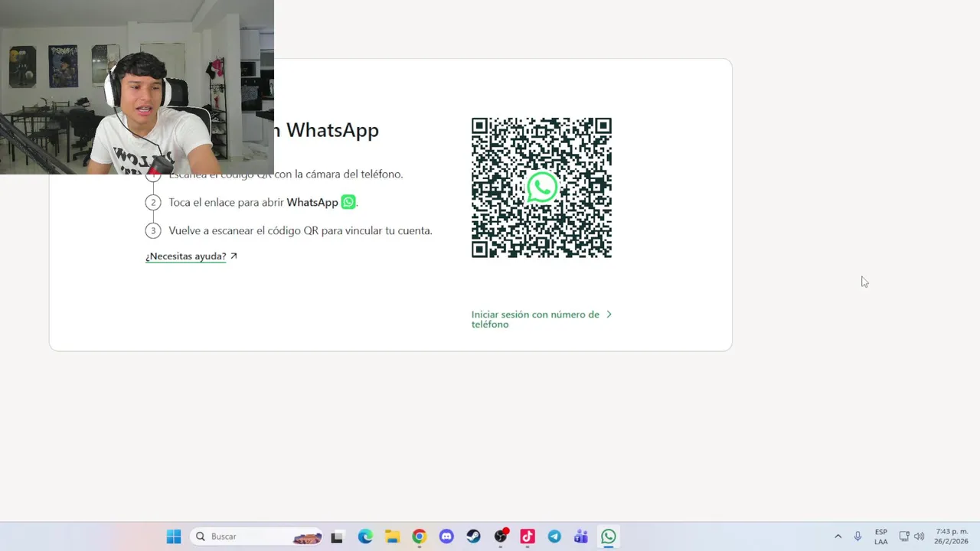The height and width of the screenshot is (551, 980).
Task: Open Google Chrome from the taskbar
Action: 419,536
